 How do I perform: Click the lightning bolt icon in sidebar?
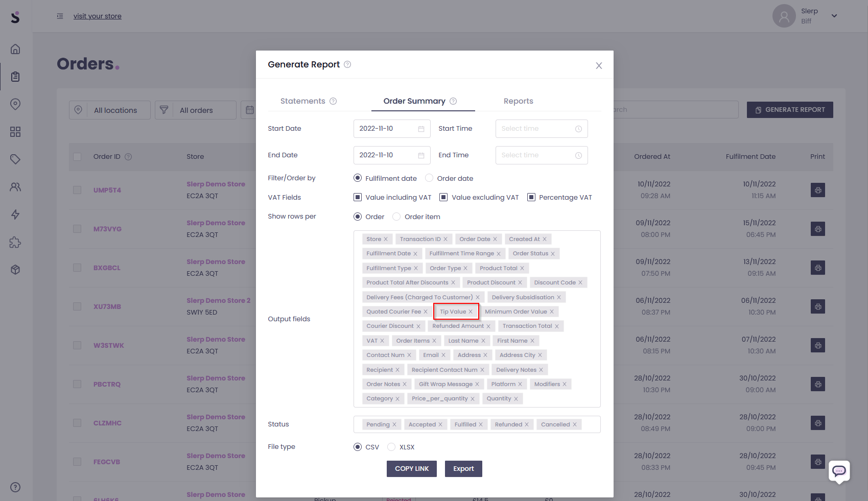pyautogui.click(x=15, y=214)
